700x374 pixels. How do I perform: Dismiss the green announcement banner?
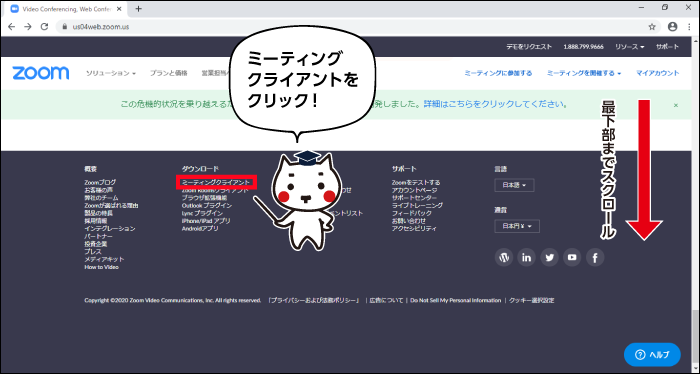point(676,105)
